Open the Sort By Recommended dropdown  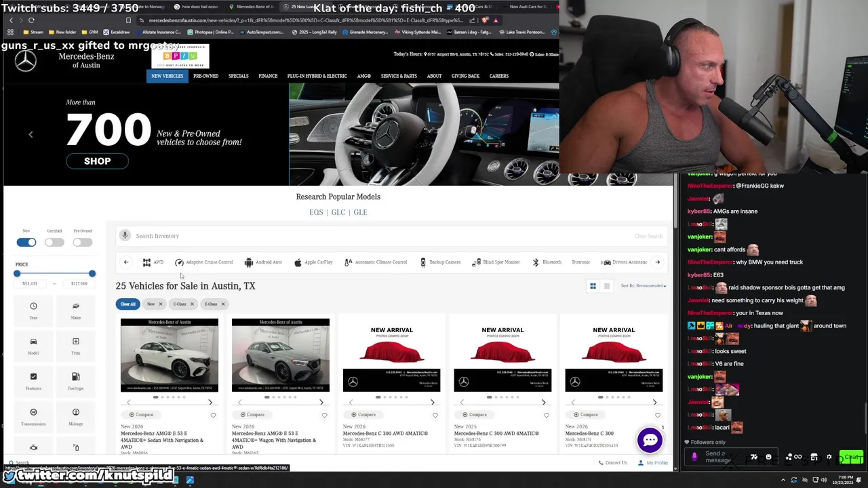point(644,286)
